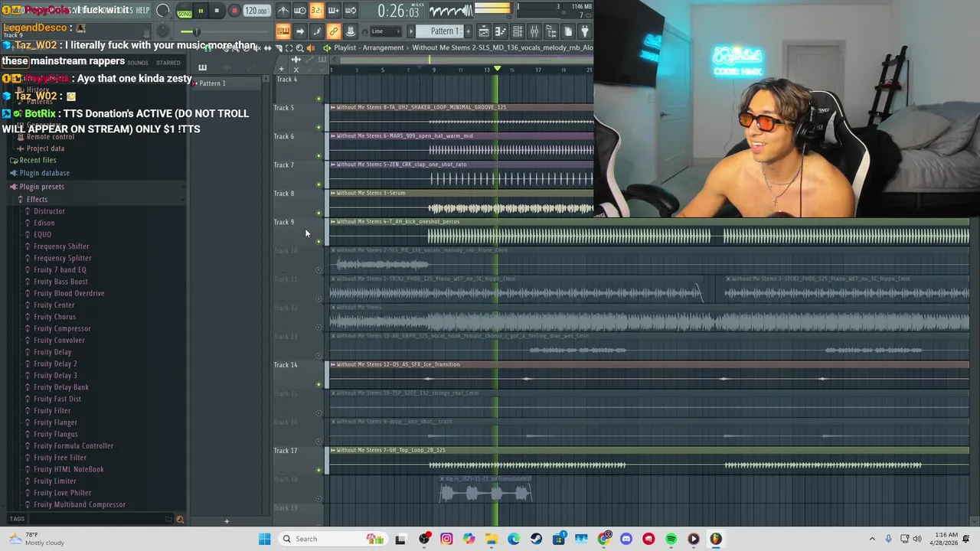
Task: Click the Windows Start button
Action: [x=264, y=539]
